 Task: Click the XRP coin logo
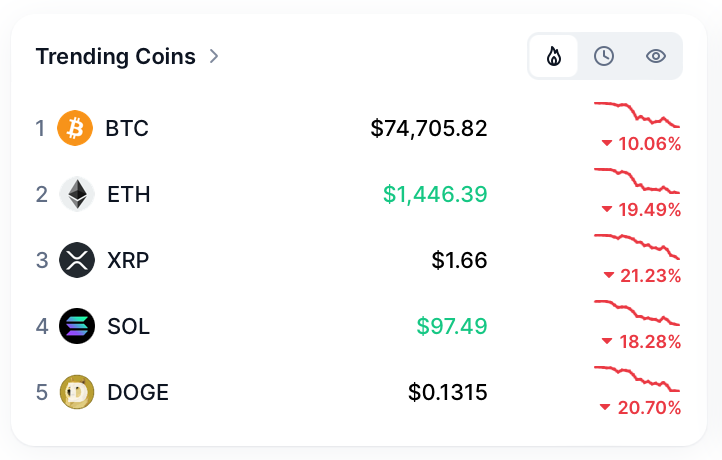(x=77, y=260)
